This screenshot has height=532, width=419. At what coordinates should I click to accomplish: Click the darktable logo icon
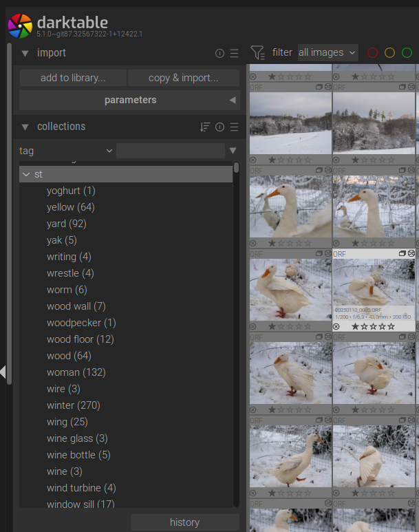(x=20, y=25)
